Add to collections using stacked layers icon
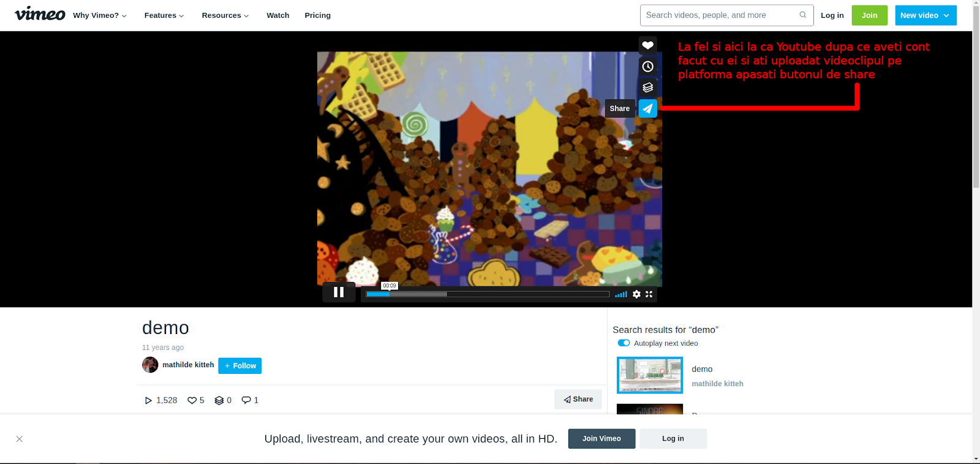Image resolution: width=980 pixels, height=464 pixels. [x=648, y=87]
